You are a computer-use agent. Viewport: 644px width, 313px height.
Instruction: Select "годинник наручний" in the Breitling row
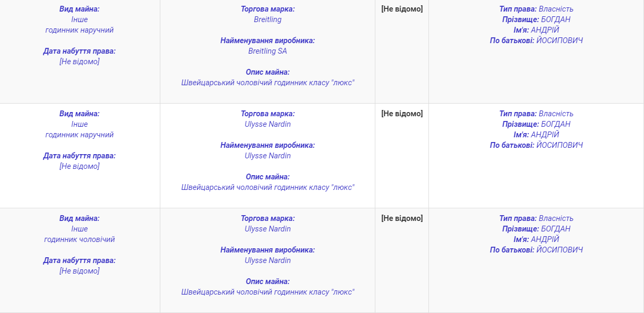pos(79,30)
